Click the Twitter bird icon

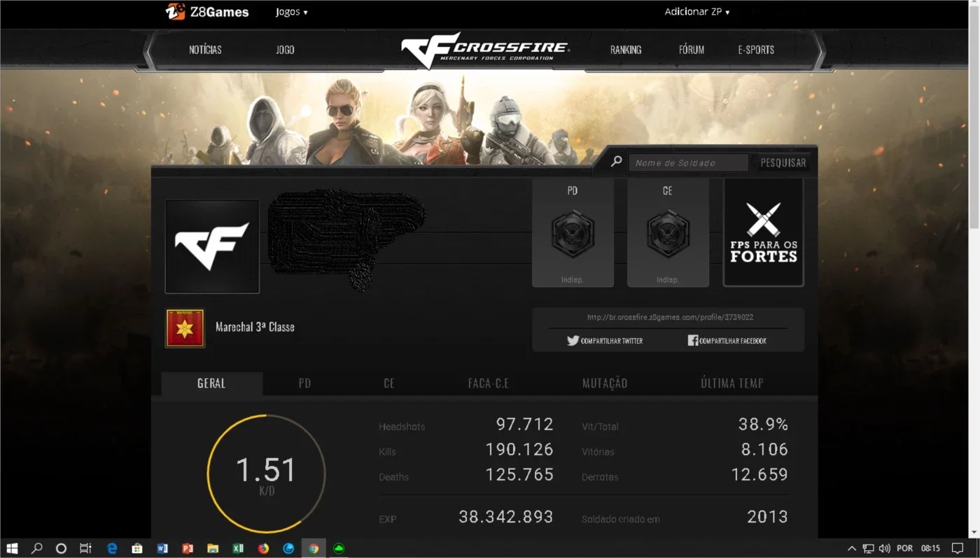coord(573,340)
